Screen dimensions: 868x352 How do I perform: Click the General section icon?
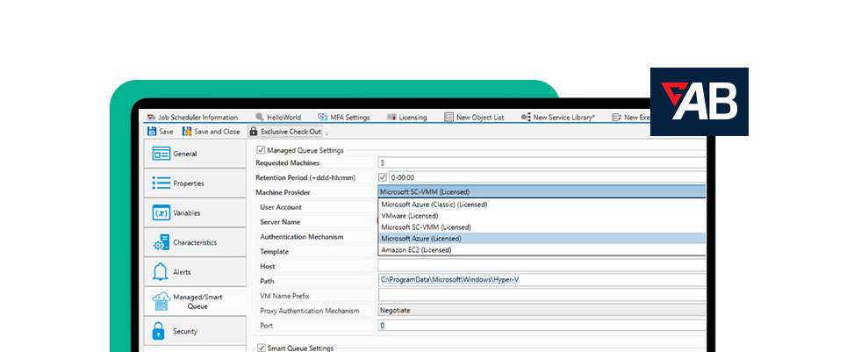[x=161, y=154]
